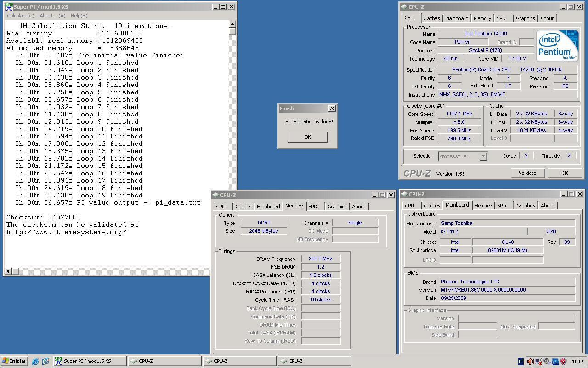This screenshot has height=368, width=588.
Task: Open Memory tab in Mainboard window
Action: coord(482,206)
